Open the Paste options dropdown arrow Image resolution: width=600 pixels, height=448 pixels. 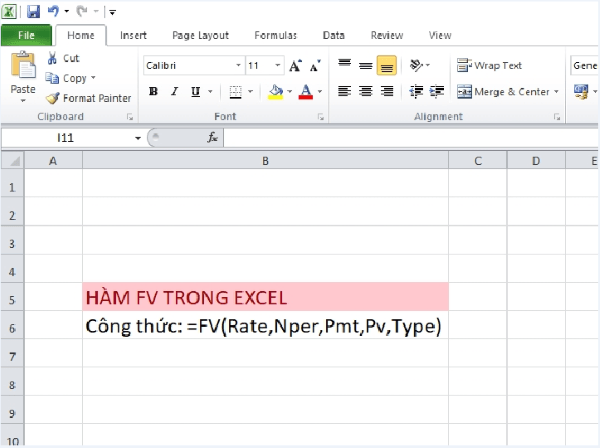[x=23, y=100]
